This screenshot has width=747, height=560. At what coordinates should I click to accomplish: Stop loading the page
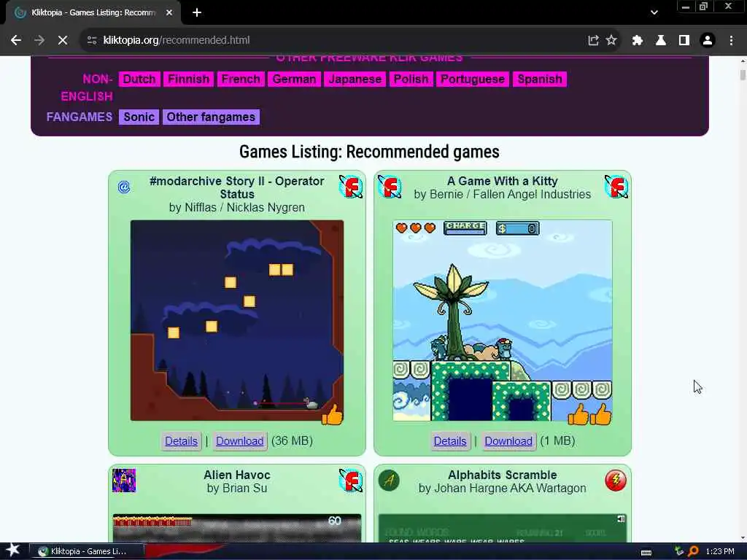pos(63,41)
